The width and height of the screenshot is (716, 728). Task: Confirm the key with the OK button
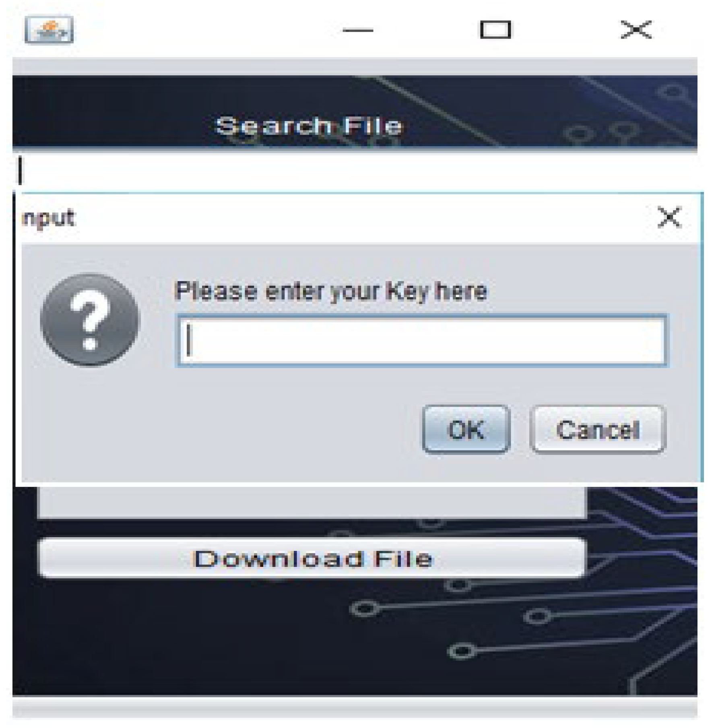pyautogui.click(x=466, y=429)
